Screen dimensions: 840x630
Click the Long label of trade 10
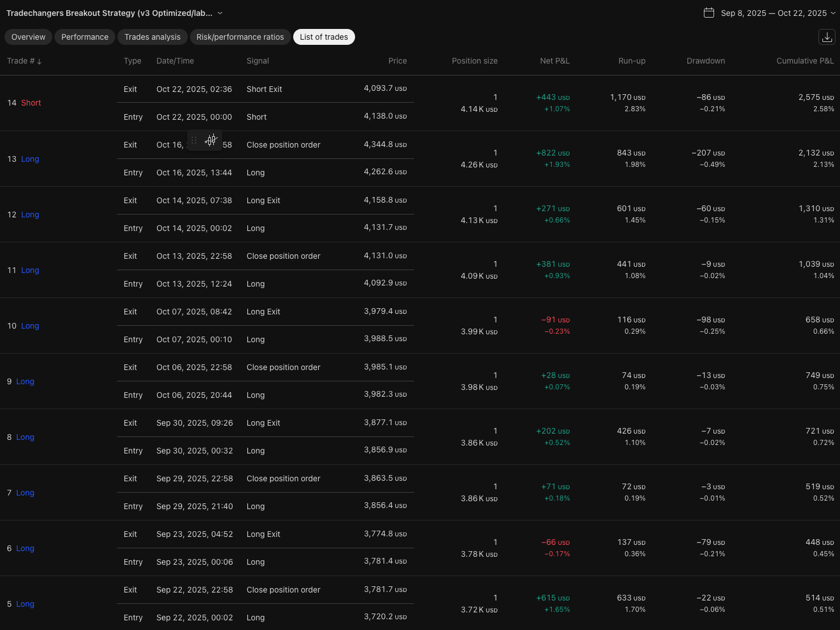tap(30, 326)
